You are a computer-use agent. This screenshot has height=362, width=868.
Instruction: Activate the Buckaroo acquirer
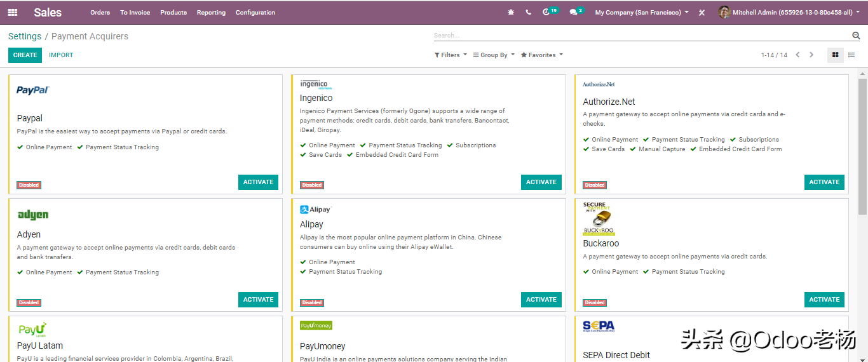(824, 300)
